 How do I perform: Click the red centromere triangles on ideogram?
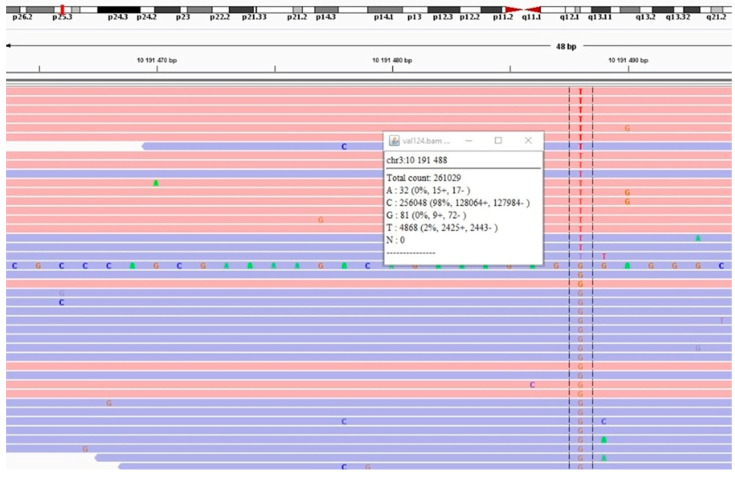click(523, 9)
